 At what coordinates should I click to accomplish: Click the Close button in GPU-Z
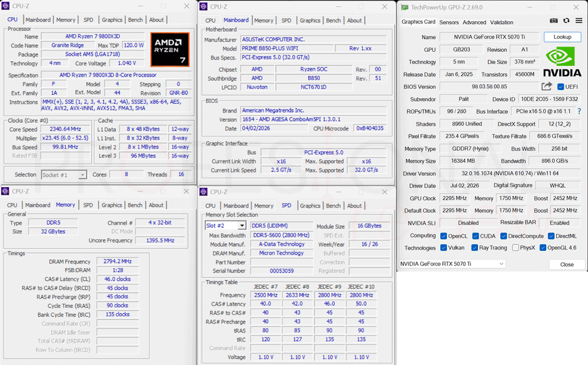(567, 264)
